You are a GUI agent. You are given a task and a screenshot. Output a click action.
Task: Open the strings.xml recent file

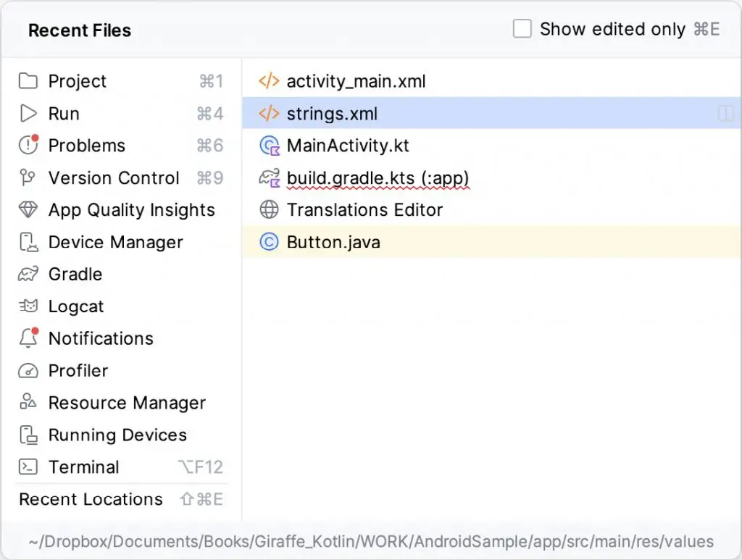click(x=331, y=114)
